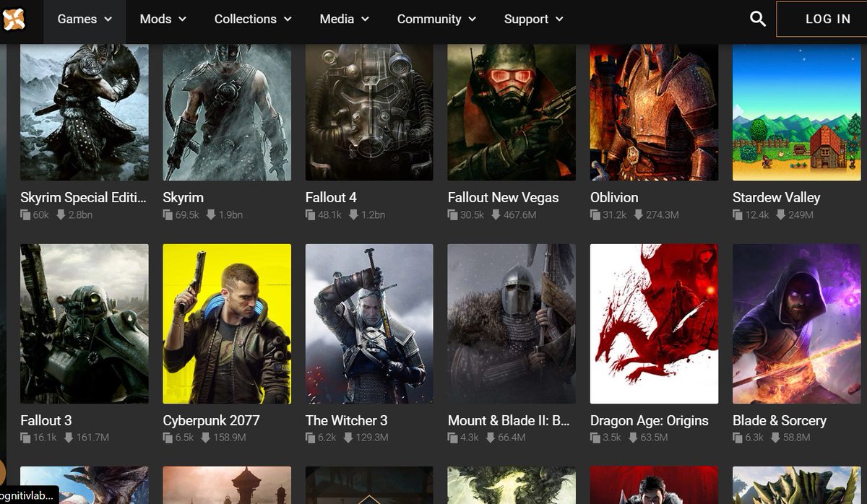Click the Fallout 3 title link
867x504 pixels.
pyautogui.click(x=46, y=420)
